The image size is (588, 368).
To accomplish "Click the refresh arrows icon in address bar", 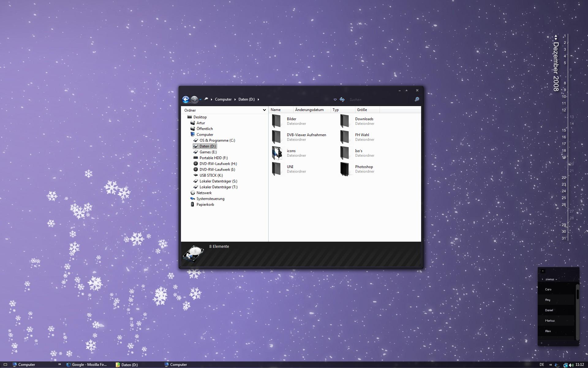I will (x=342, y=99).
